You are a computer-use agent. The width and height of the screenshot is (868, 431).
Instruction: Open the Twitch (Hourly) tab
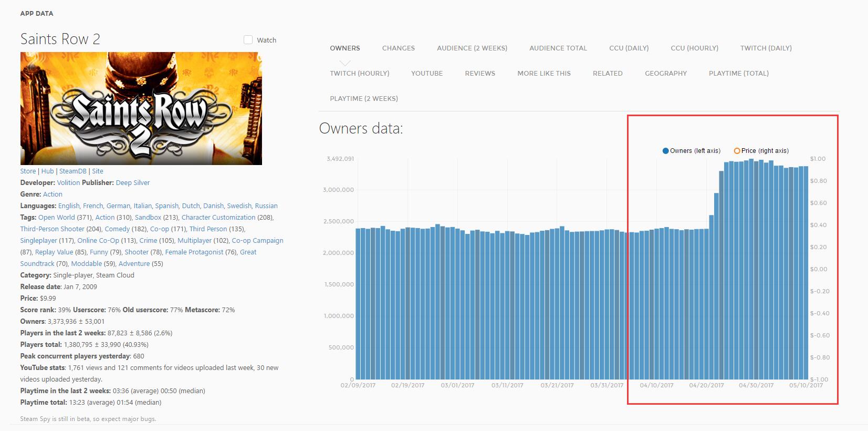pyautogui.click(x=360, y=73)
